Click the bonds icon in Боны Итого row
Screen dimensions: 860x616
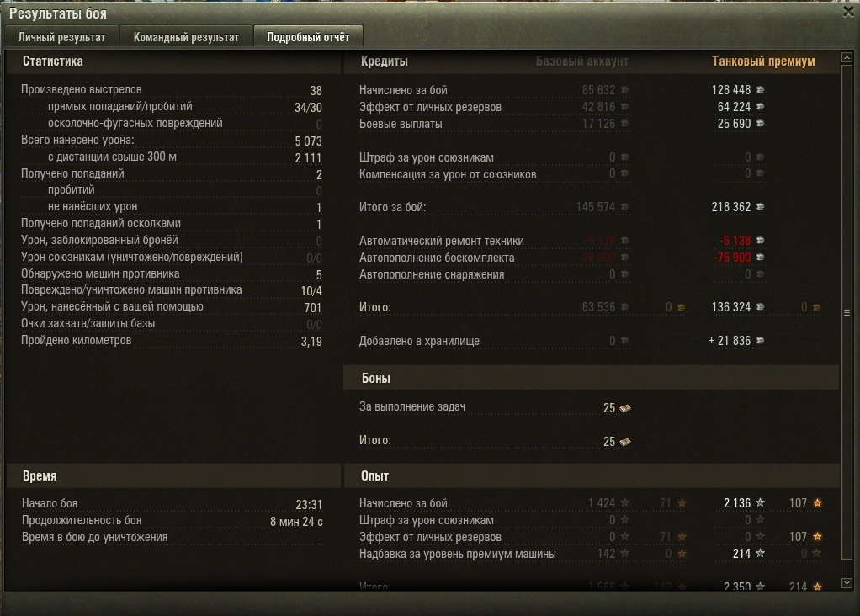pyautogui.click(x=624, y=442)
